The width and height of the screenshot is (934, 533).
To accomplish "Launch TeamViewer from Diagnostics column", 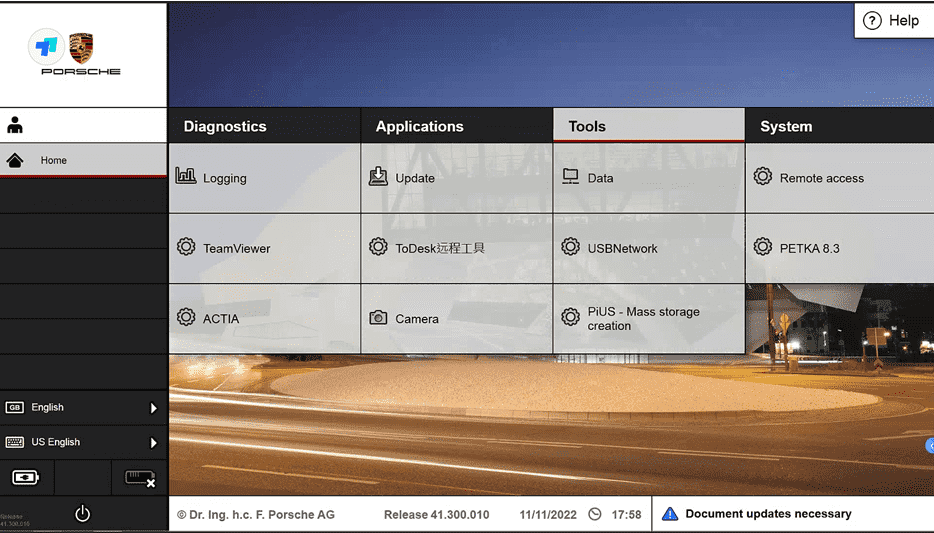I will 264,248.
